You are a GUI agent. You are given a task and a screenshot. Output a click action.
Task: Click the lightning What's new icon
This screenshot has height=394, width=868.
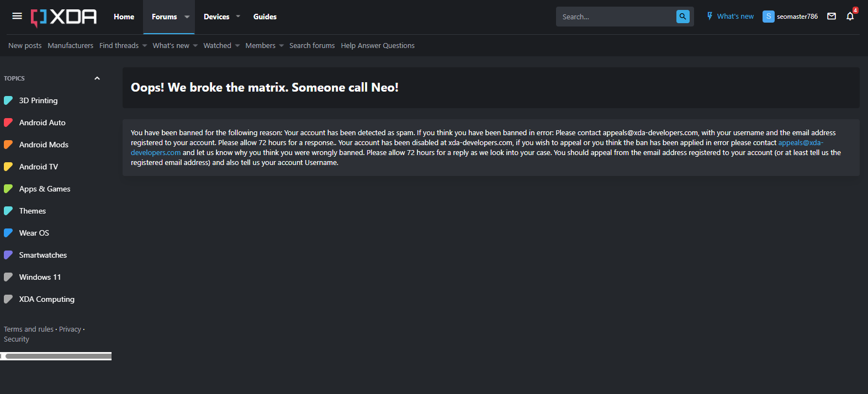click(710, 17)
